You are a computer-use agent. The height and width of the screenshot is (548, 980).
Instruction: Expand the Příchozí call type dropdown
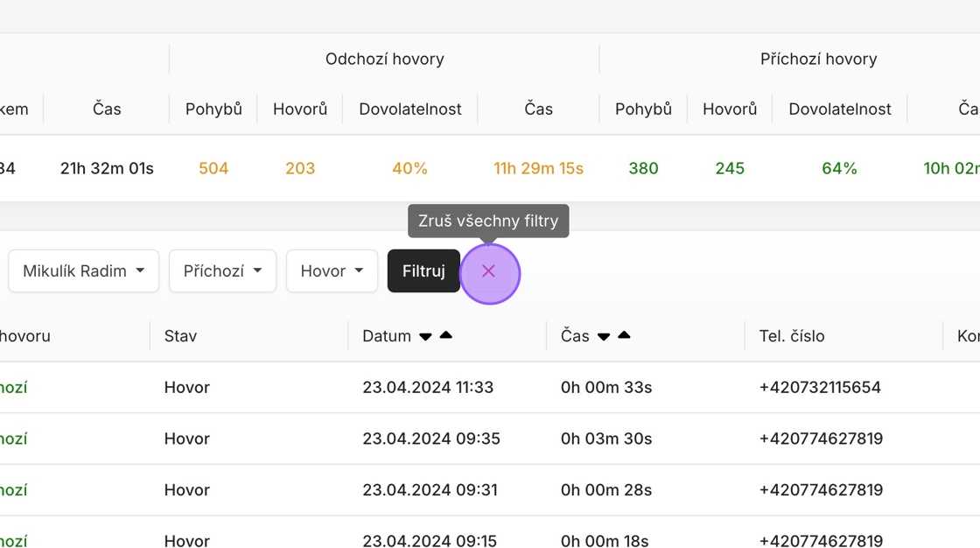pos(222,271)
